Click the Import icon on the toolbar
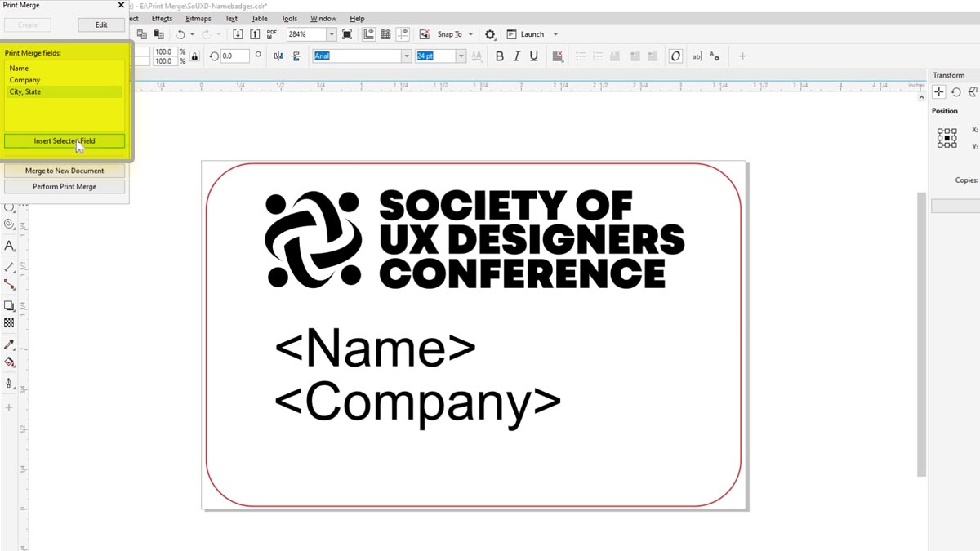 click(237, 33)
